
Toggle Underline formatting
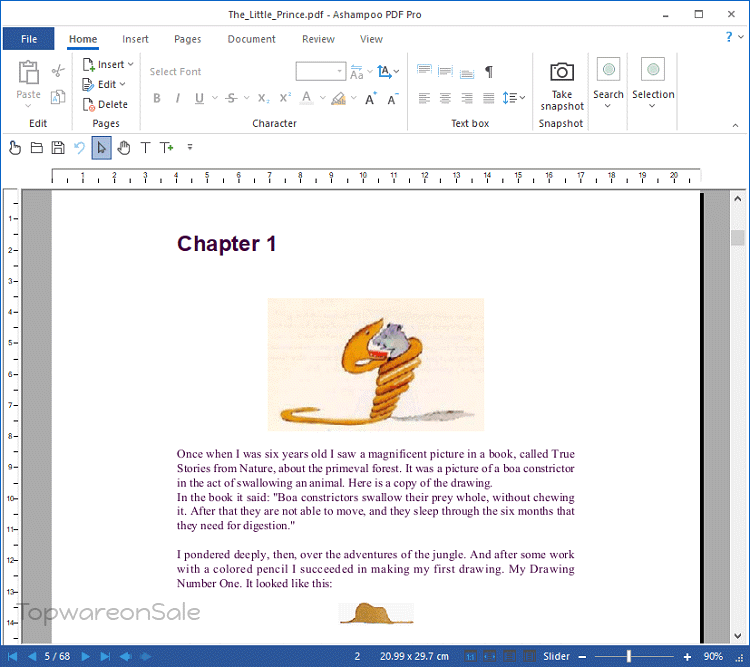(x=199, y=98)
